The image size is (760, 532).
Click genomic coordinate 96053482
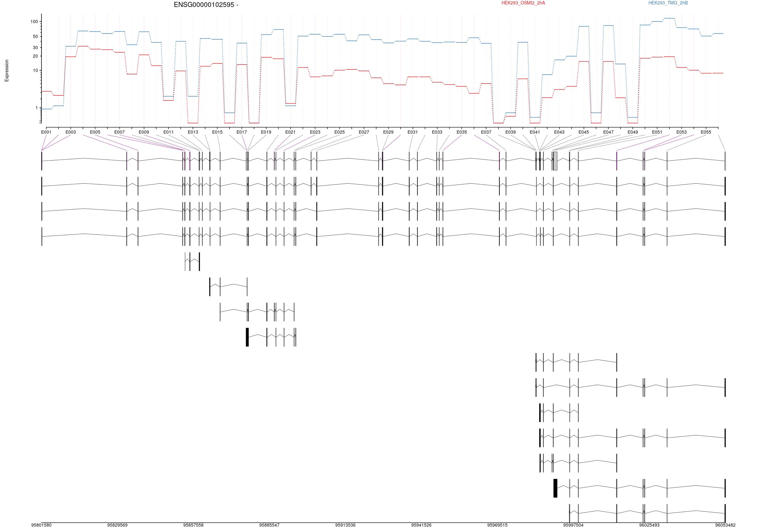(725, 525)
